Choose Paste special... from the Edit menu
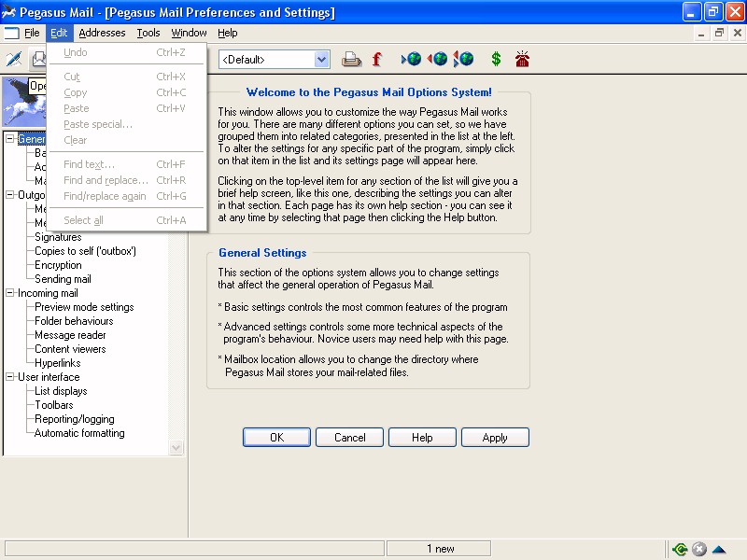Viewport: 747px width, 560px height. [127, 124]
